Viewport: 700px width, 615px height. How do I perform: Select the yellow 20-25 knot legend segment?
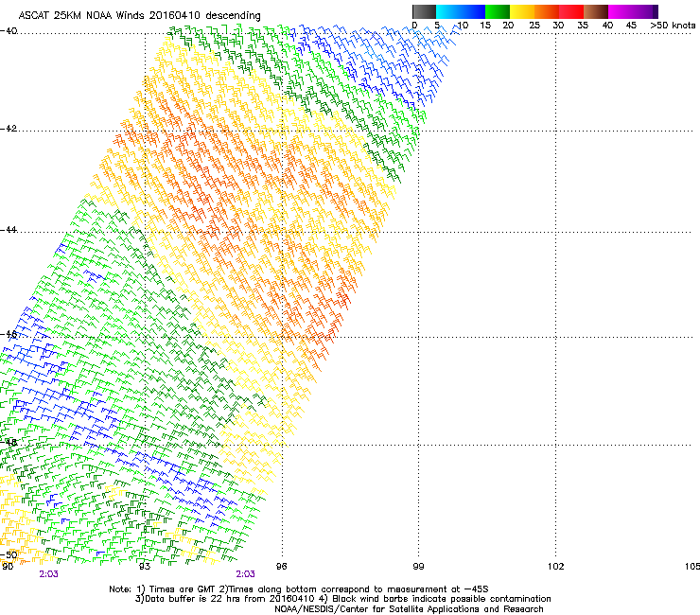[x=522, y=11]
